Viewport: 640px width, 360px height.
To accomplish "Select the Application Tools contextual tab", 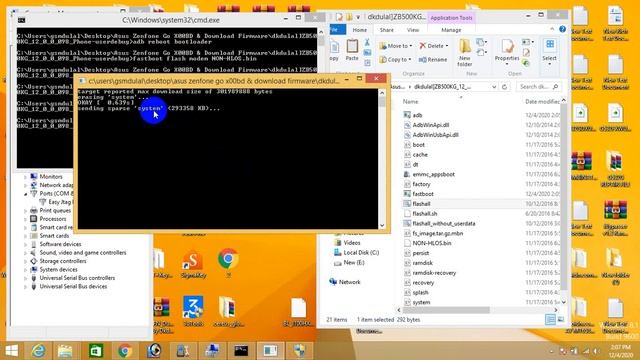I will click(x=451, y=18).
